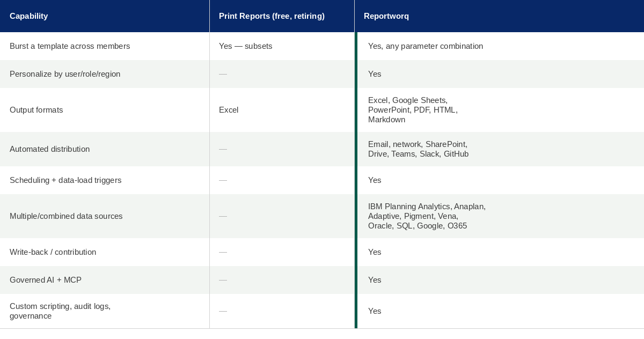
Task: Click Personalize by user/role/region label
Action: click(65, 74)
